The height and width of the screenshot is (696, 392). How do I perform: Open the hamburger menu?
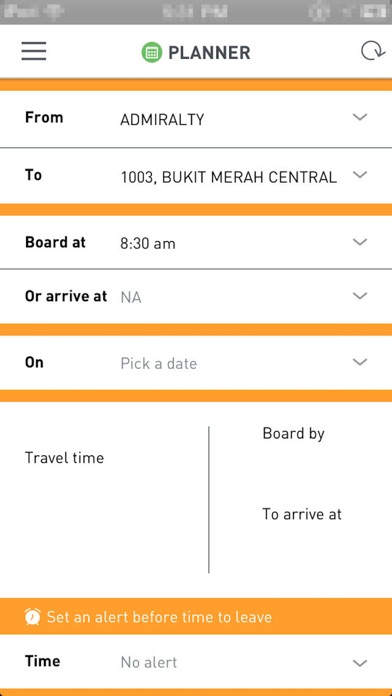tap(34, 51)
